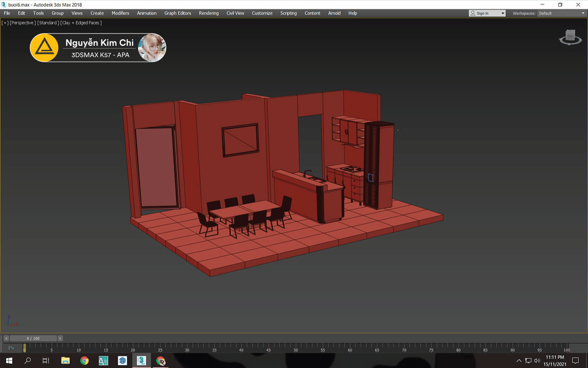The image size is (588, 368).
Task: Click the ViewCube navigation widget
Action: point(570,37)
